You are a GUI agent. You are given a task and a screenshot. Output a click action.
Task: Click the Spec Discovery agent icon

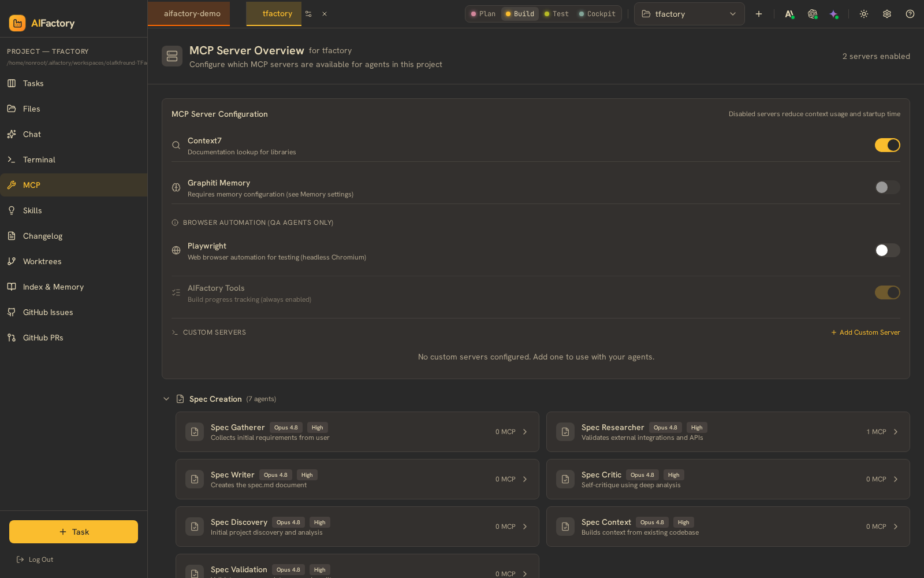[x=195, y=527]
